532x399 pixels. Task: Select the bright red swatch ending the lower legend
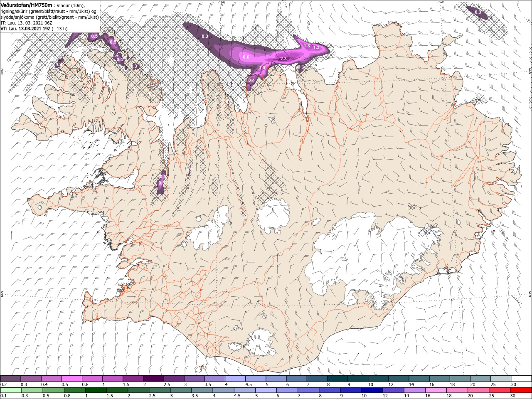(520, 391)
